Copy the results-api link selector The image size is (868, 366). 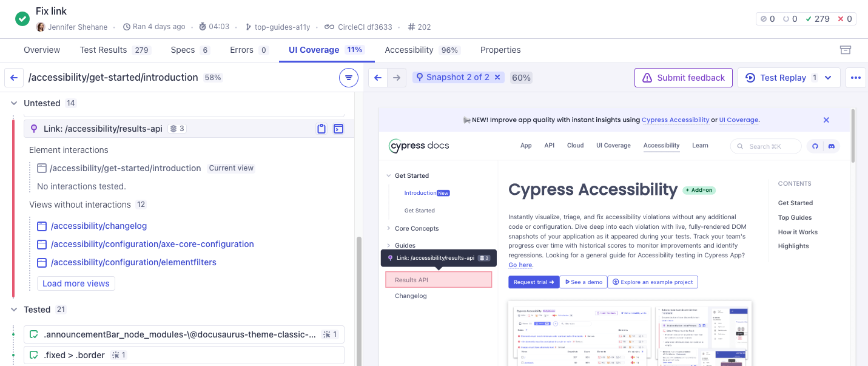click(x=321, y=129)
